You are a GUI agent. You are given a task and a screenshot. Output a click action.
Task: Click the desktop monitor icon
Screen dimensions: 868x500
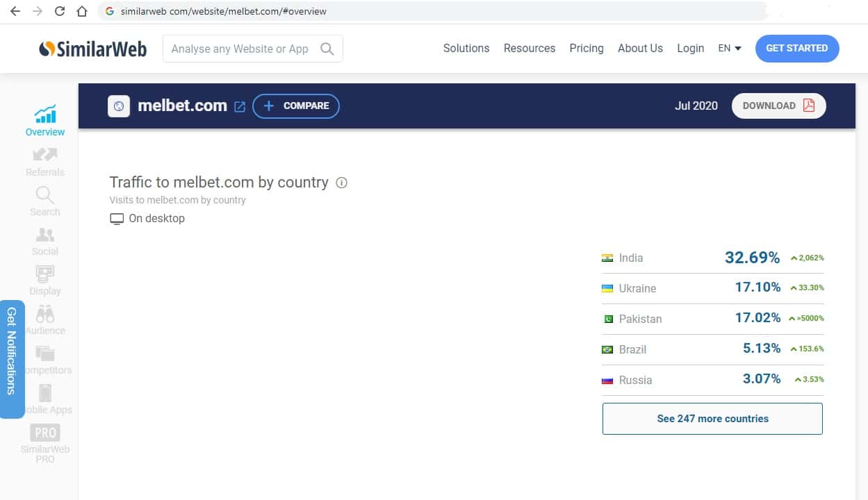tap(117, 219)
